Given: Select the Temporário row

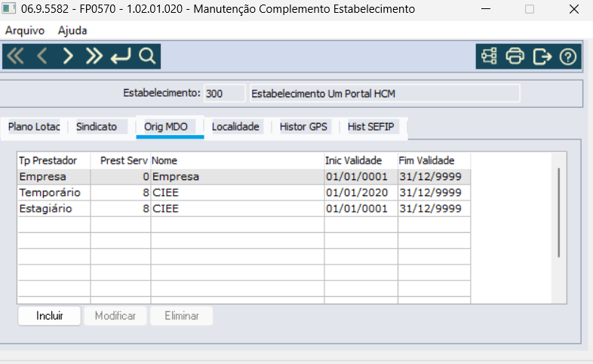Looking at the screenshot, I should click(x=244, y=193).
